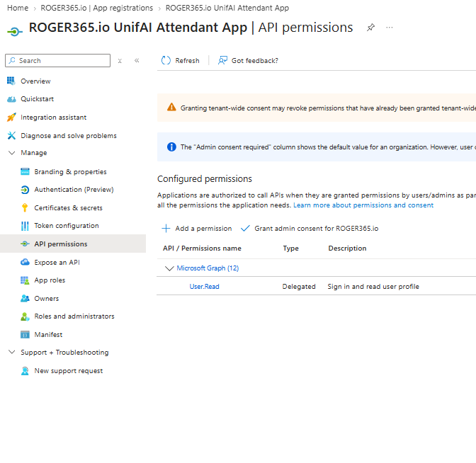The height and width of the screenshot is (463, 476).
Task: Click the Integration assistant rocket icon
Action: (x=11, y=117)
